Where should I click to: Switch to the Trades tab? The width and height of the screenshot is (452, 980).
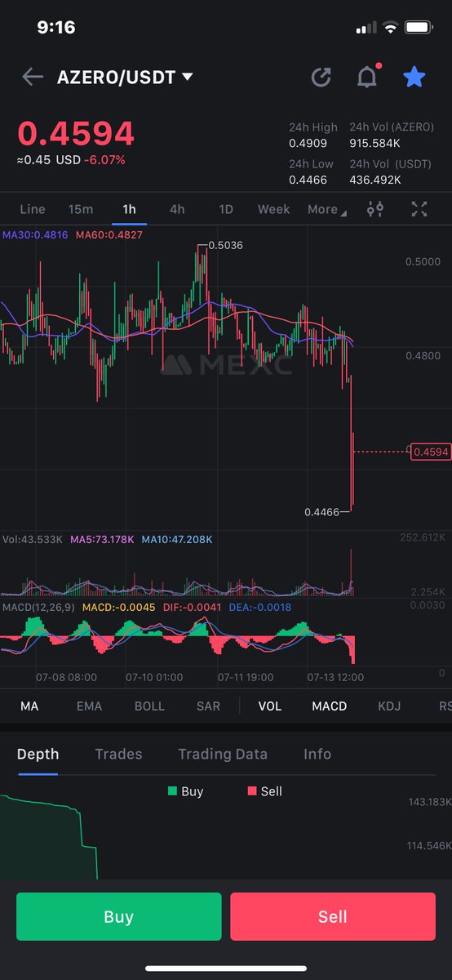[x=118, y=754]
